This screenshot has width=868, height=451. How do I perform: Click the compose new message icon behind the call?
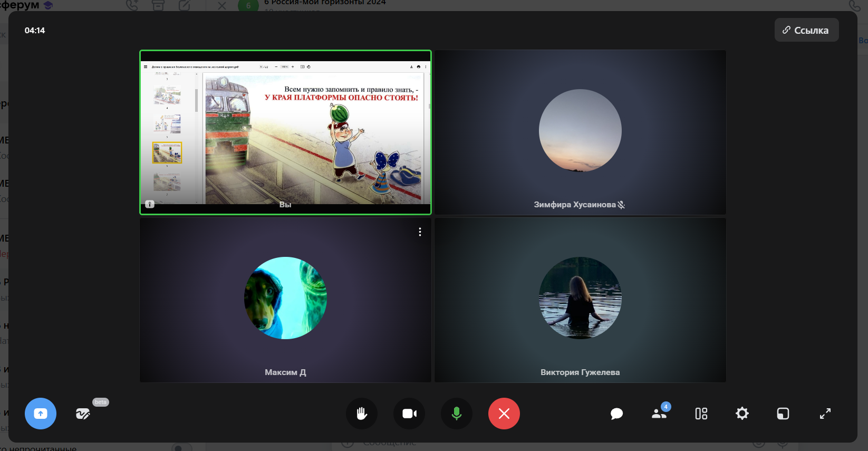pos(184,5)
